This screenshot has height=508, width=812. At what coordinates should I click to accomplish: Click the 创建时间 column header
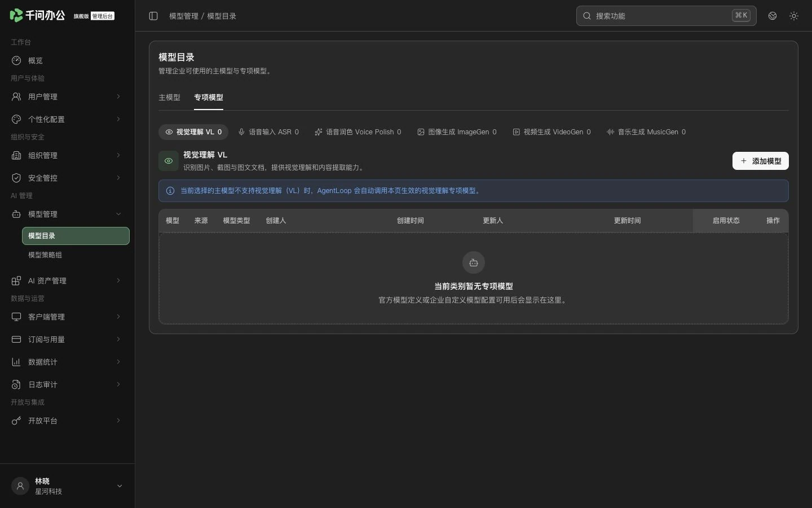410,221
